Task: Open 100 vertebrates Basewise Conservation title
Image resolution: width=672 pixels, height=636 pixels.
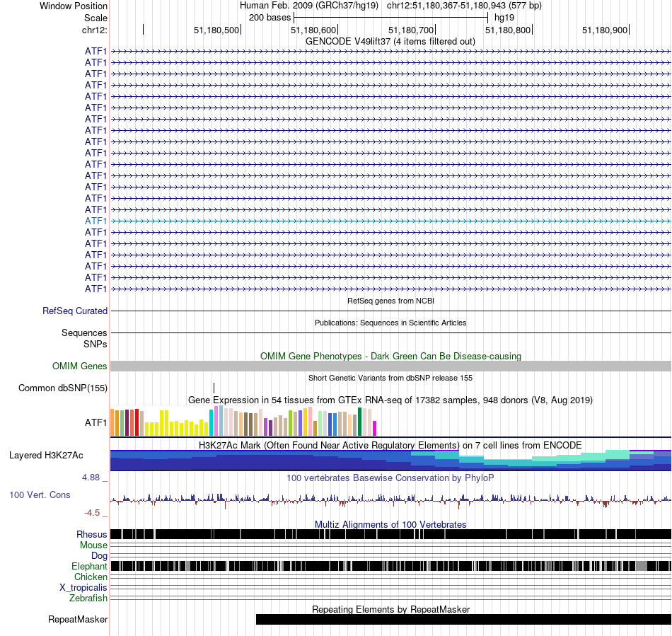Action: coord(390,478)
